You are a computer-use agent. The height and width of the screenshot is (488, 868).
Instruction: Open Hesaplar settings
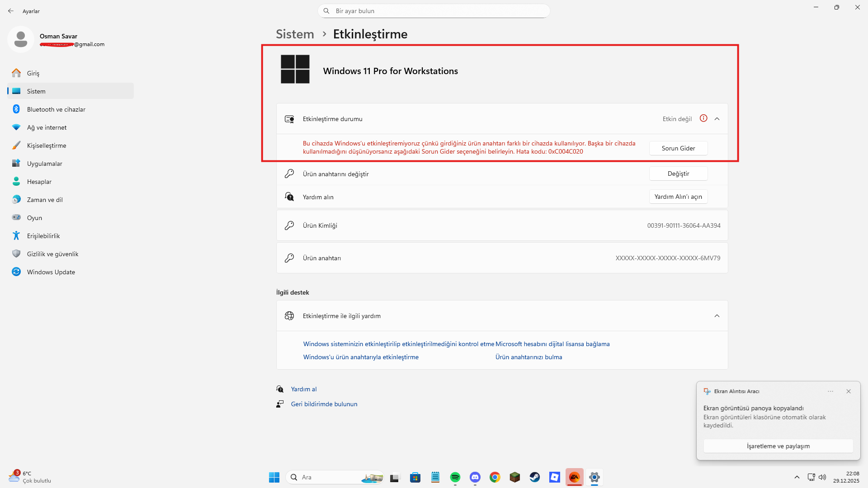point(71,182)
